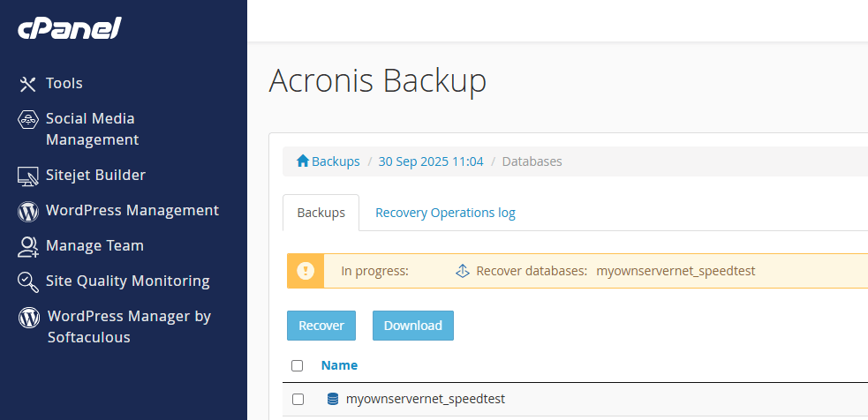The image size is (868, 420).
Task: Click the Site Quality Monitoring magnifier icon
Action: click(x=27, y=281)
